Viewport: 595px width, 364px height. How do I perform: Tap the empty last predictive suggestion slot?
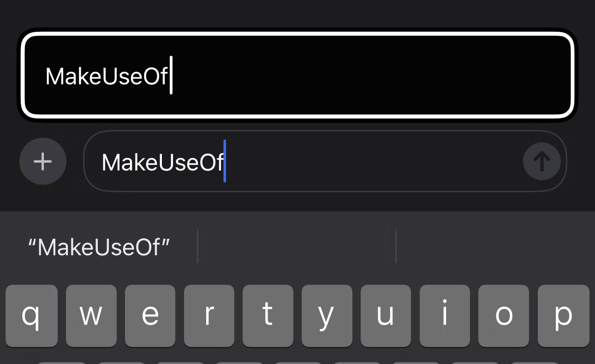tap(495, 246)
